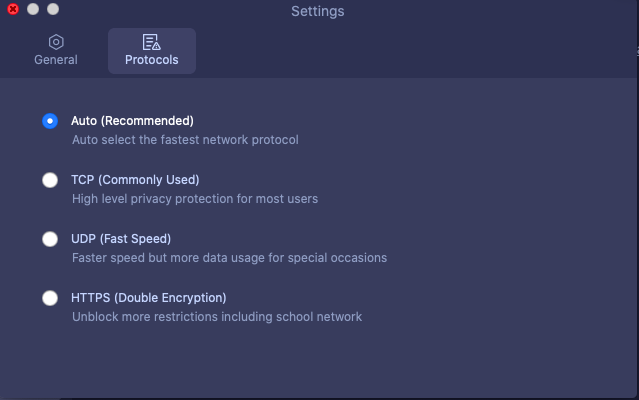Pick the HTTPS radio button
The height and width of the screenshot is (400, 639).
click(50, 298)
